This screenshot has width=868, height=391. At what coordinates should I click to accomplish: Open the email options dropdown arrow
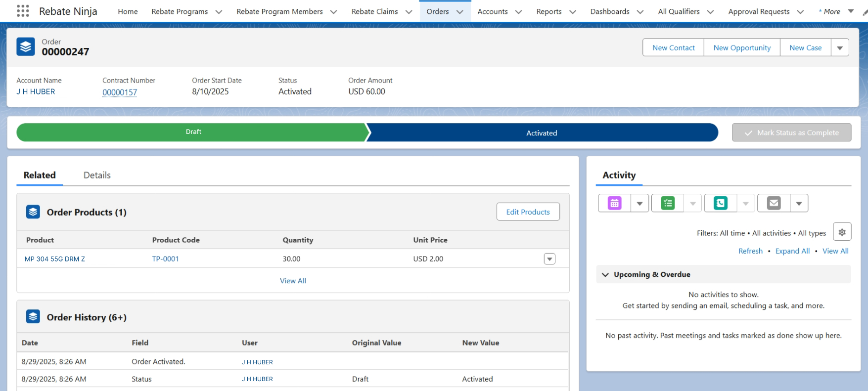[x=799, y=203]
